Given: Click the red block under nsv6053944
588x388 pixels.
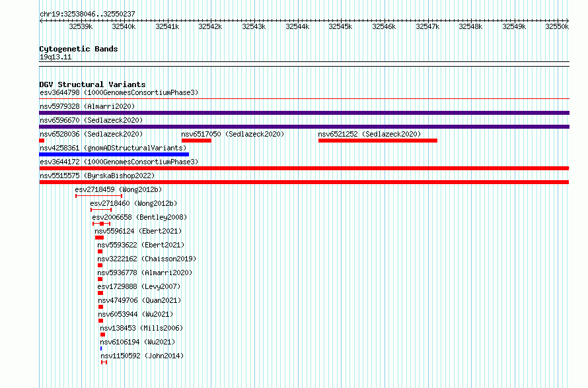Looking at the screenshot, I should click(101, 321).
